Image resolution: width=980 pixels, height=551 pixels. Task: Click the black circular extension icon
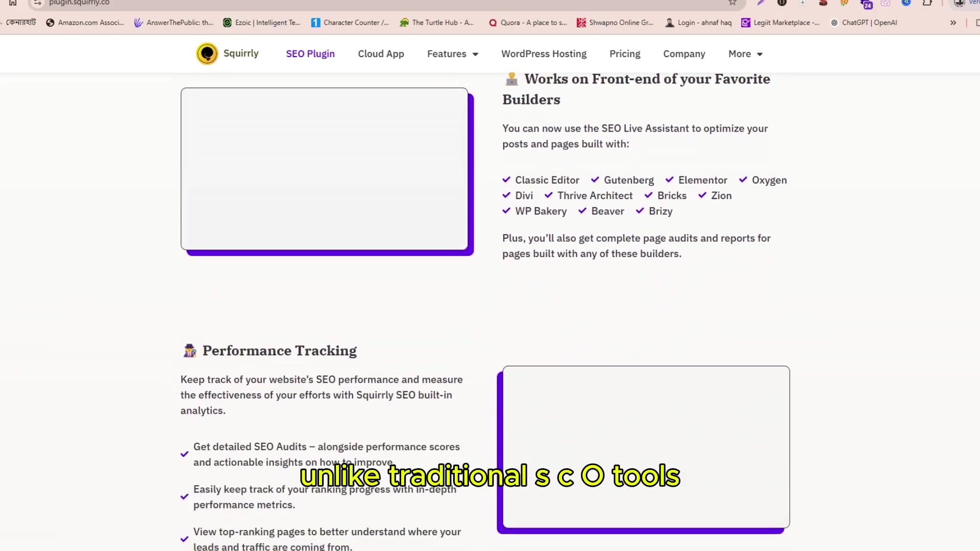(x=781, y=3)
